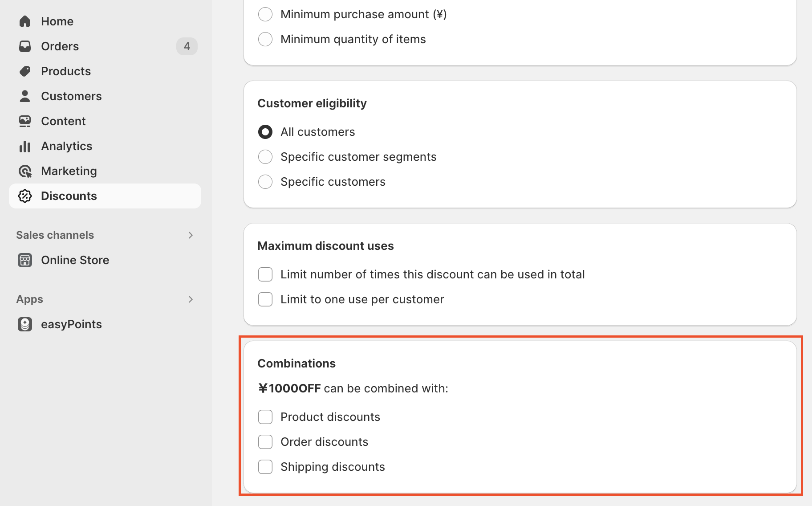Enable Limit to one use per customer
This screenshot has width=812, height=506.
pyautogui.click(x=265, y=299)
